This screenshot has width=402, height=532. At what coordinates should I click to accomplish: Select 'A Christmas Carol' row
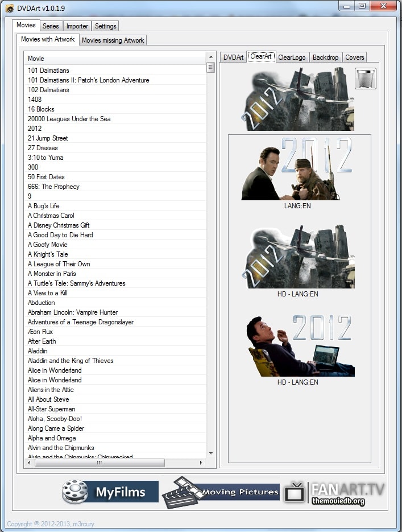[x=115, y=216]
